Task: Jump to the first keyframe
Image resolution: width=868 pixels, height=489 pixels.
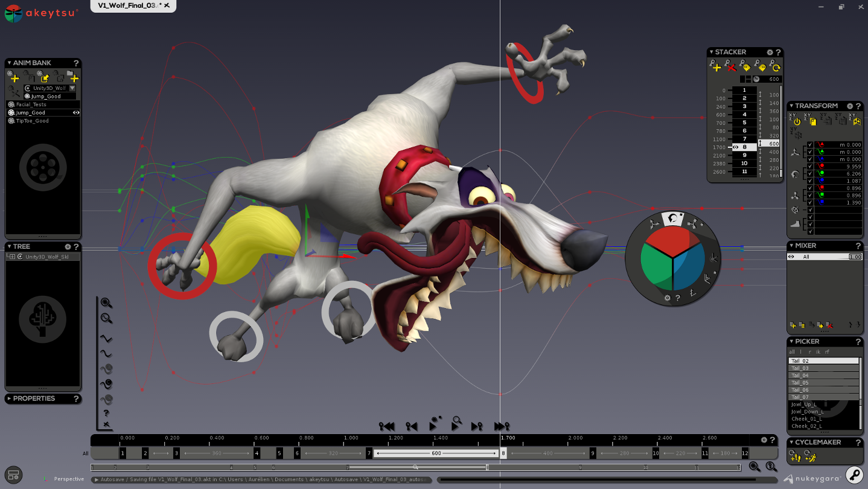Action: (x=387, y=426)
